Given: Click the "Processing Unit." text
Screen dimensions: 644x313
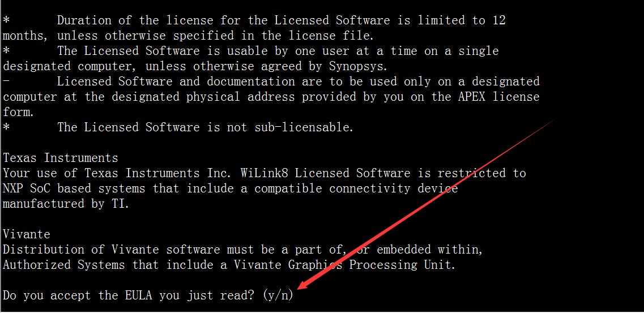Looking at the screenshot, I should (403, 264).
